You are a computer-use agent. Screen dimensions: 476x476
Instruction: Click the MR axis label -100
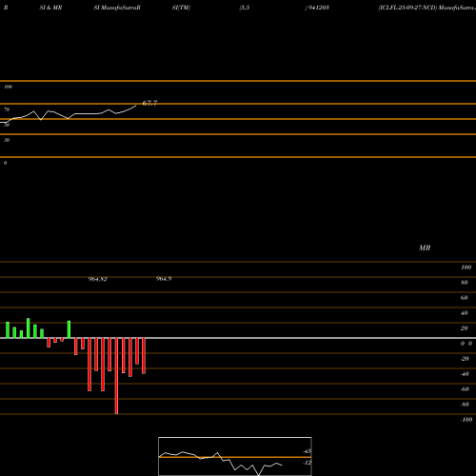click(466, 420)
